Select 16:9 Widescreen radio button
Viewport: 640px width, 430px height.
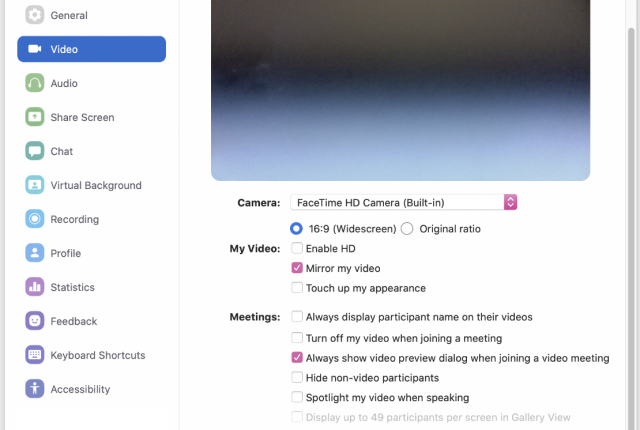296,228
